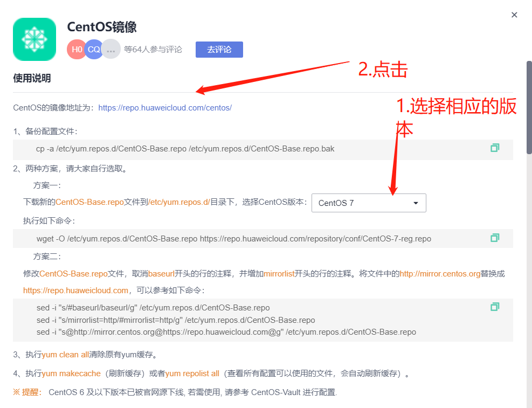Copy the wget CentOS-7-reg.repo command
This screenshot has height=408, width=532.
pyautogui.click(x=495, y=238)
